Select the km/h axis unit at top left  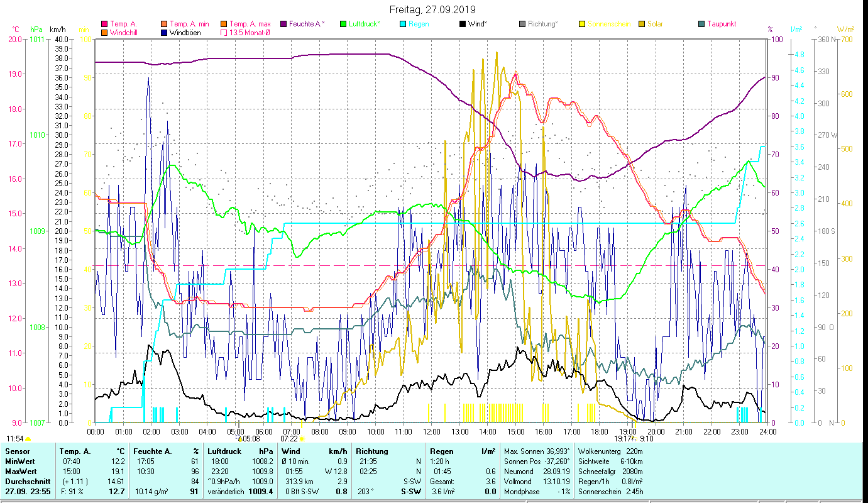[x=57, y=30]
